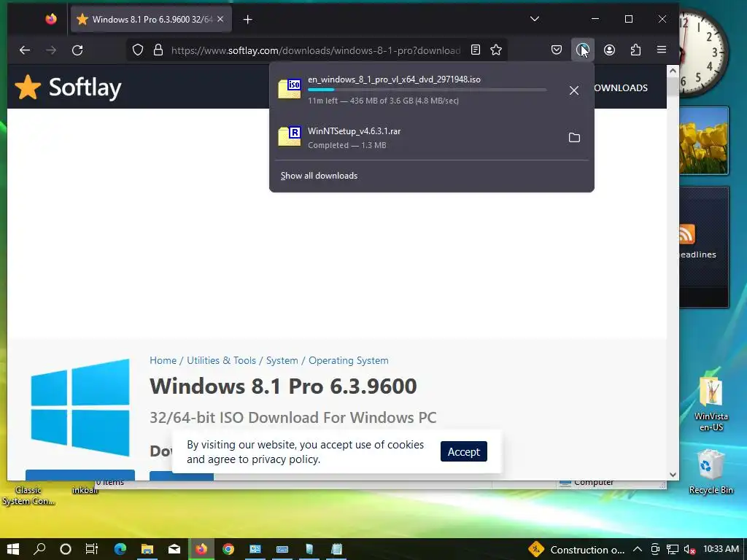Open the Recycle Bin desktop icon
Image resolution: width=747 pixels, height=560 pixels.
711,472
